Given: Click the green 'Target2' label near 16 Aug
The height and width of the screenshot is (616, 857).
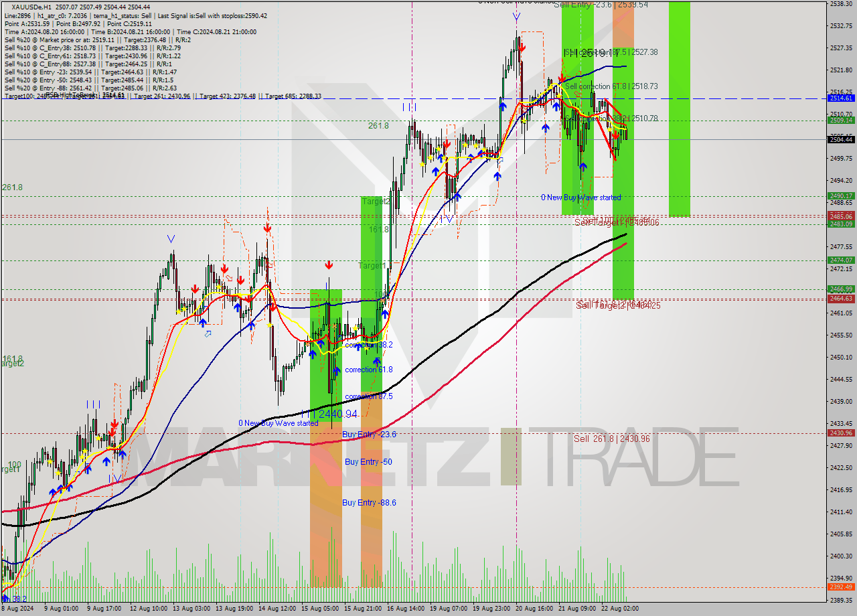Looking at the screenshot, I should (x=376, y=201).
